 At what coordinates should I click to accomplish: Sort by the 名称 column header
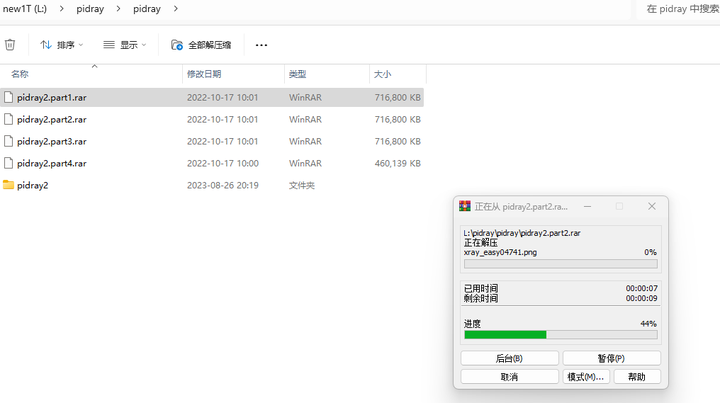pos(20,74)
